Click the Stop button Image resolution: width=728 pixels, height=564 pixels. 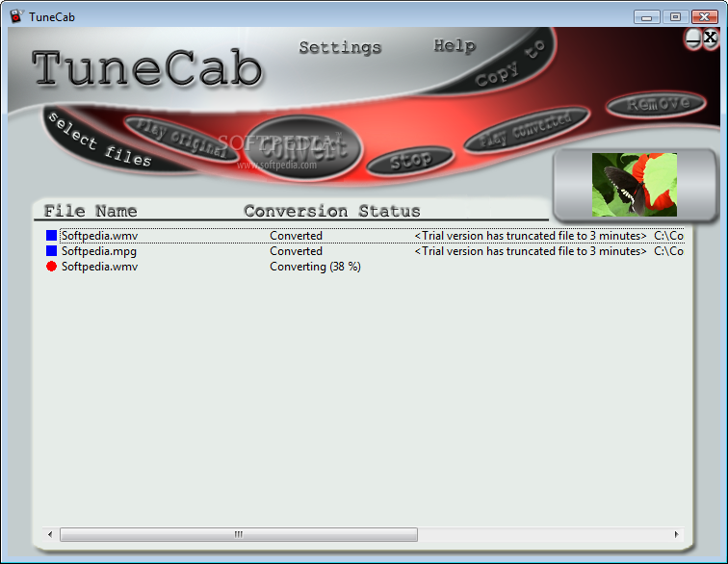click(410, 161)
